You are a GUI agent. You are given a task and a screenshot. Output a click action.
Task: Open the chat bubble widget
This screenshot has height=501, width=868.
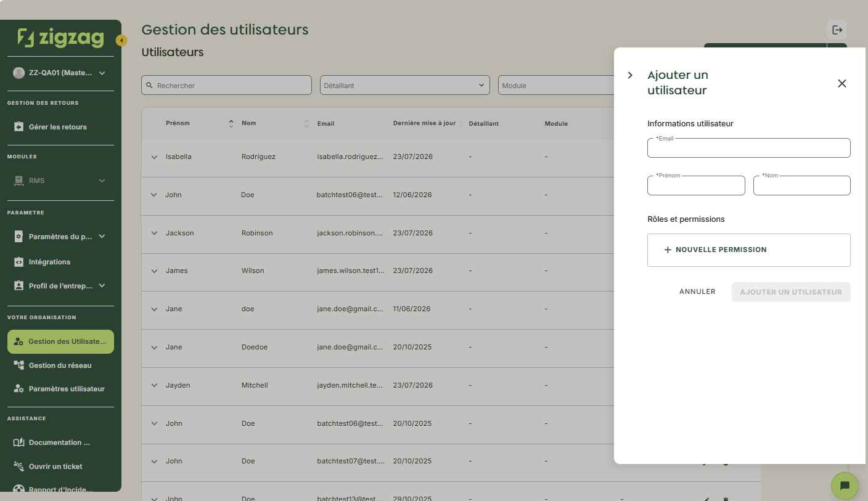pyautogui.click(x=845, y=486)
